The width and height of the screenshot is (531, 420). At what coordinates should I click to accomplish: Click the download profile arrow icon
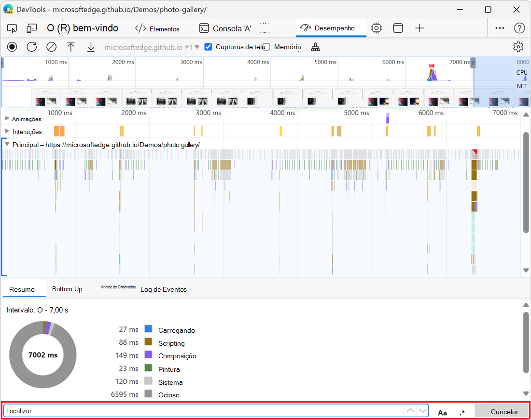(x=91, y=47)
